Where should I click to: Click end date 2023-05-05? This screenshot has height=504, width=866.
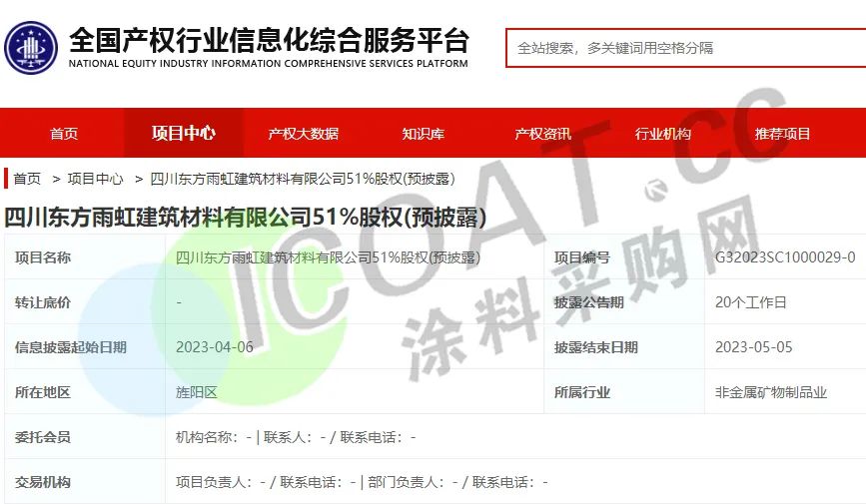click(x=754, y=347)
